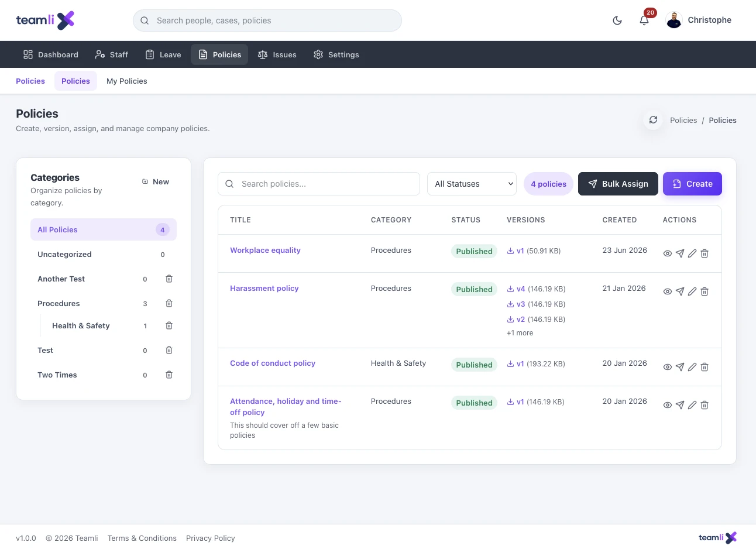Edit the Attendance policy
Image resolution: width=756 pixels, height=549 pixels.
tap(692, 405)
